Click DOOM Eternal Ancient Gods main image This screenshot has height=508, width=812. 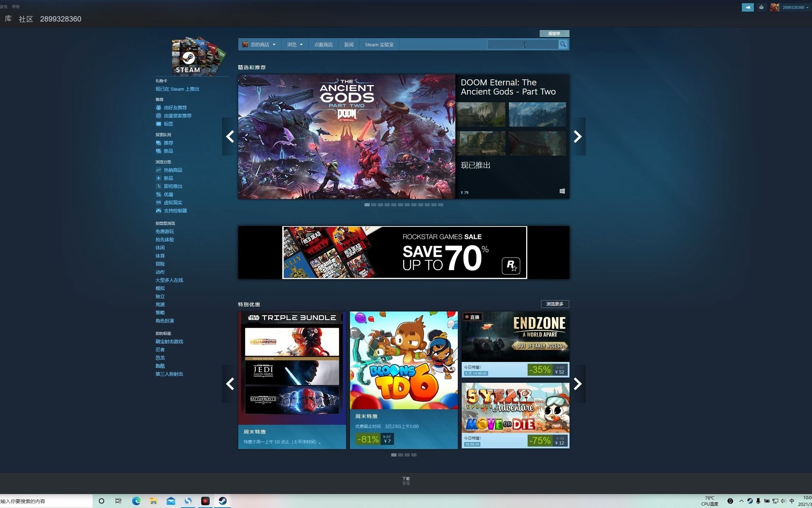coord(347,137)
